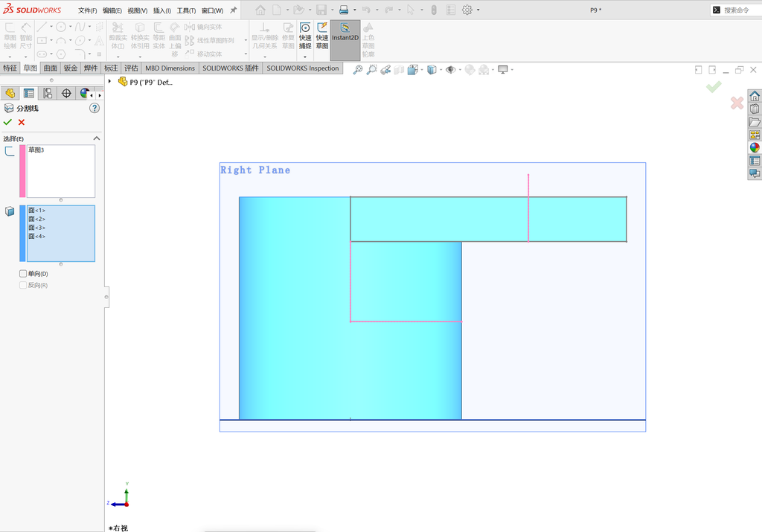Click Zoom to Area icon
762x532 pixels.
tap(372, 70)
